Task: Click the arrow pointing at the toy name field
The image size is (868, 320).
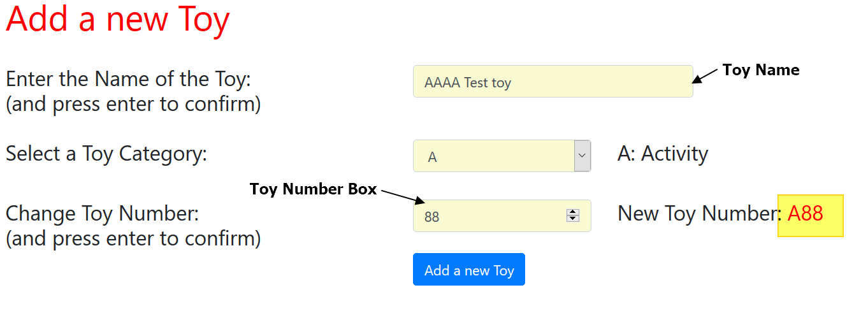Action: coord(705,76)
